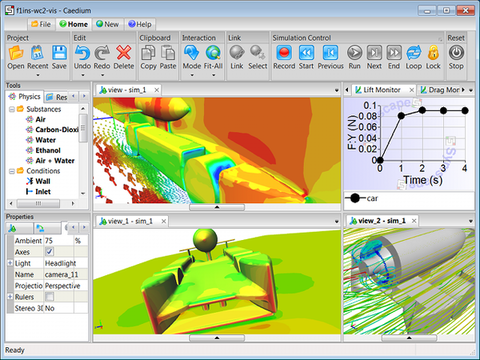Viewport: 480px width, 360px height.
Task: Click the Record simulation button
Action: [x=284, y=53]
